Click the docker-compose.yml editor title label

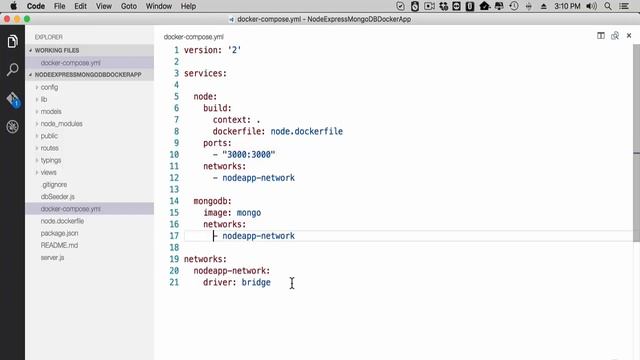coord(193,37)
